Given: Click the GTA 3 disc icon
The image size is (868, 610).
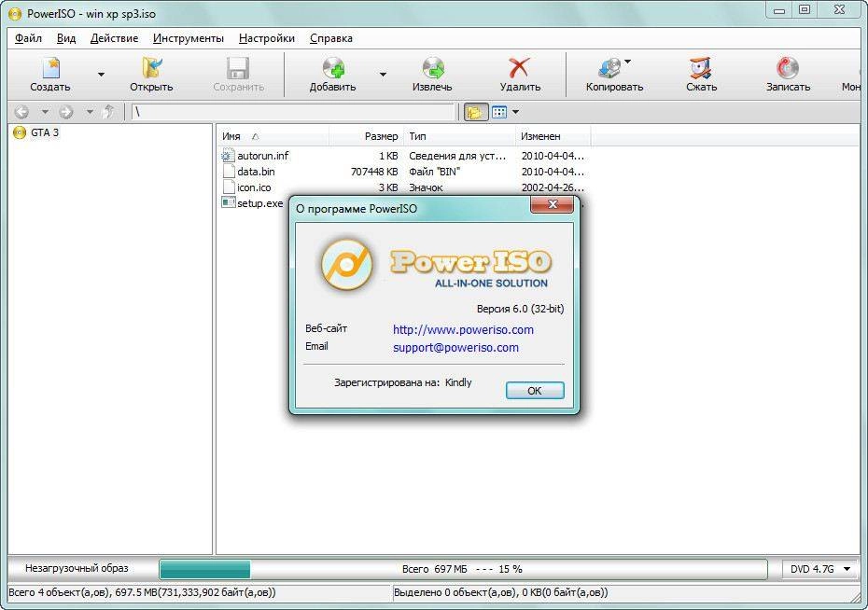Looking at the screenshot, I should (20, 132).
